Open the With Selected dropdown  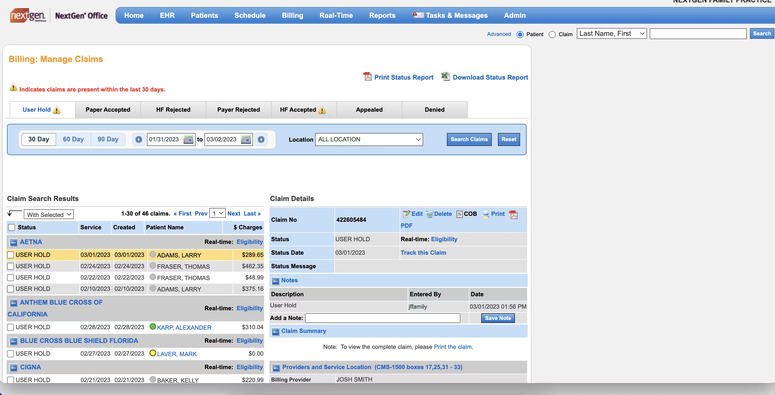click(x=49, y=215)
